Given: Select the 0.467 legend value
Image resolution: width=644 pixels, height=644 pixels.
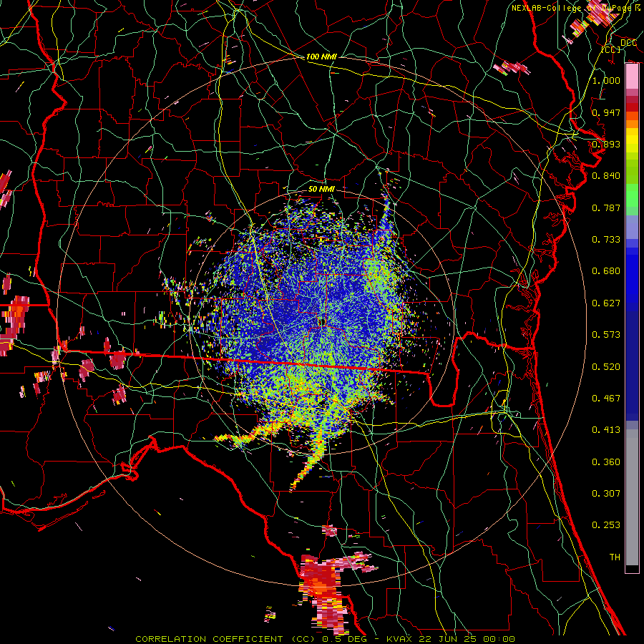Looking at the screenshot, I should coord(606,398).
